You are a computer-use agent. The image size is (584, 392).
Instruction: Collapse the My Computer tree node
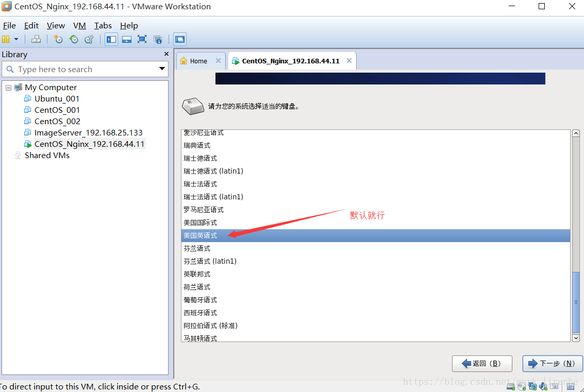click(x=8, y=88)
